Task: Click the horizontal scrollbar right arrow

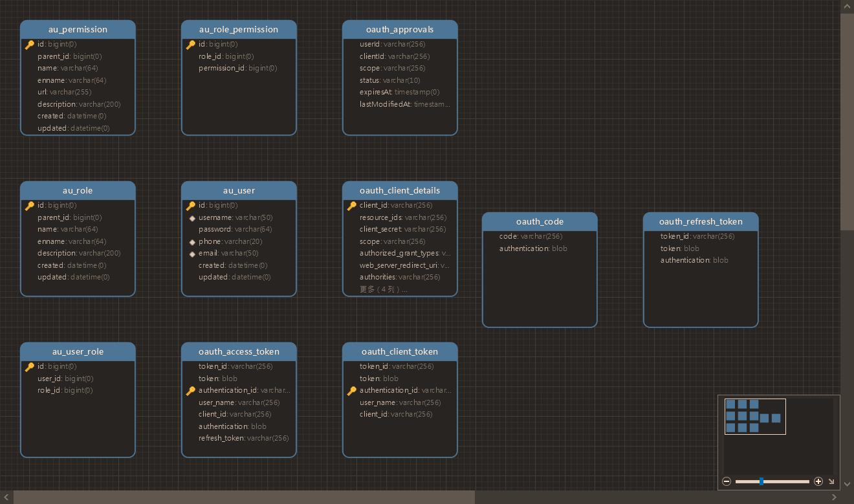Action: click(834, 497)
